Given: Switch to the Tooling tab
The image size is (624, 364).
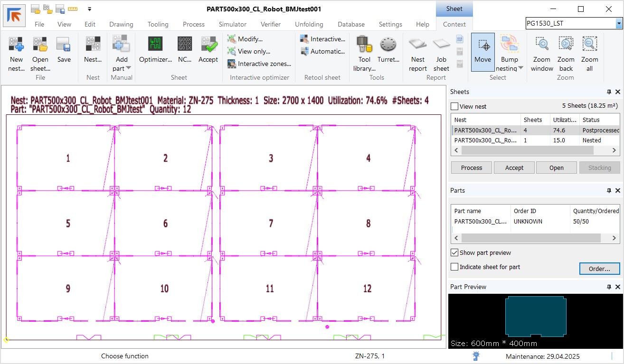Looking at the screenshot, I should pos(158,24).
